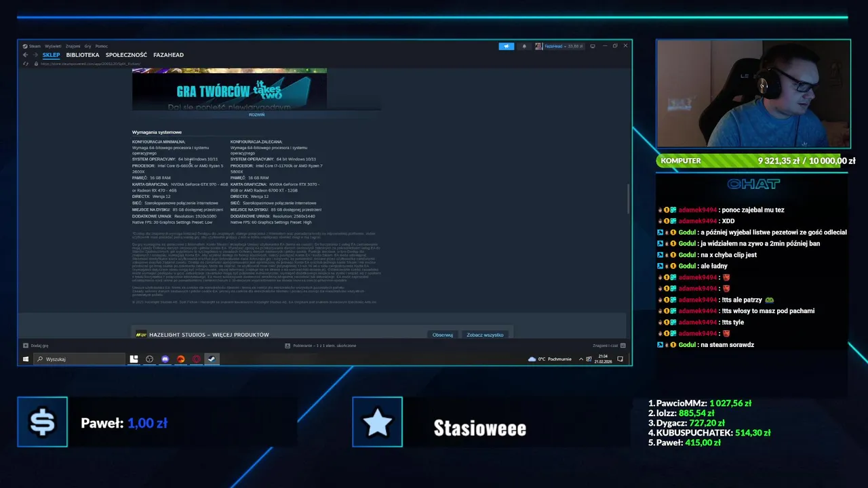Screen dimensions: 868x488
Task: Click the Wyszukaj taskbar search box
Action: 80,359
